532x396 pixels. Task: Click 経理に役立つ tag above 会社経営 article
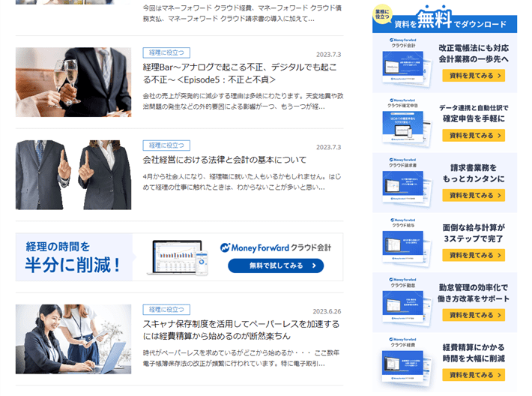point(166,145)
